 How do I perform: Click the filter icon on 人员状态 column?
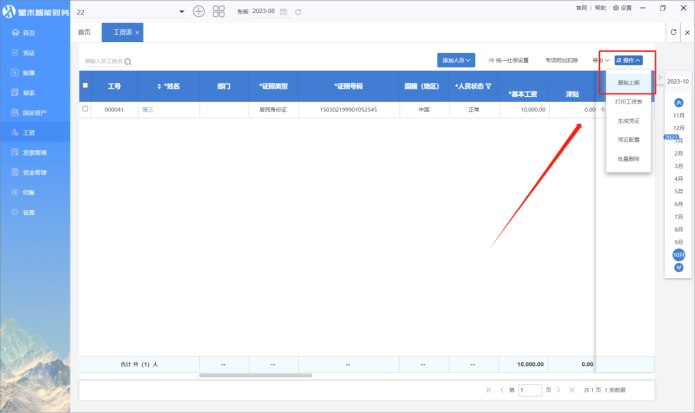(489, 86)
